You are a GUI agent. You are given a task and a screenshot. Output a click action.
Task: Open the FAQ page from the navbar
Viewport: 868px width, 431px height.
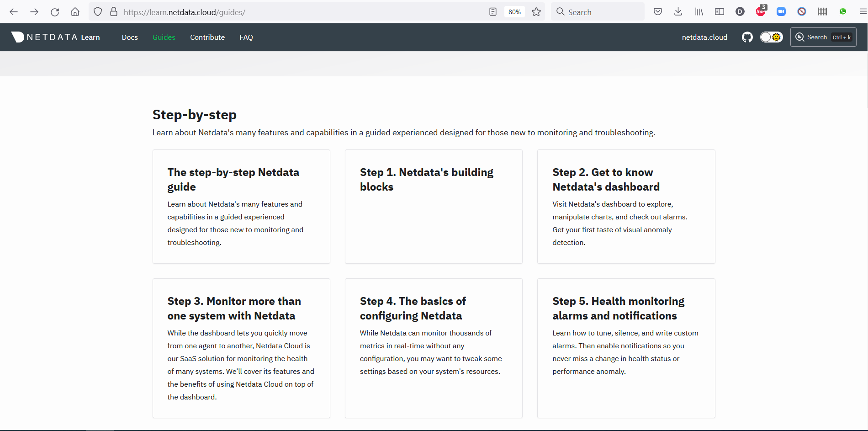click(246, 37)
